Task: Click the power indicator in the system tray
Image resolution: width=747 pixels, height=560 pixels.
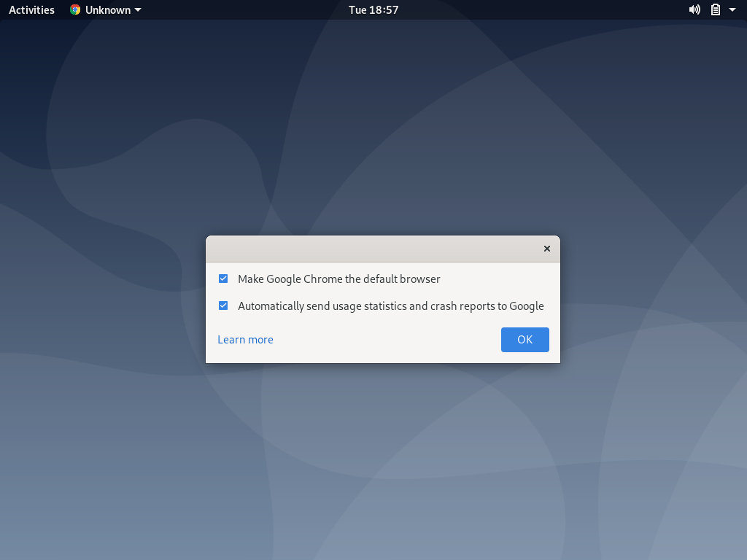Action: (x=716, y=9)
